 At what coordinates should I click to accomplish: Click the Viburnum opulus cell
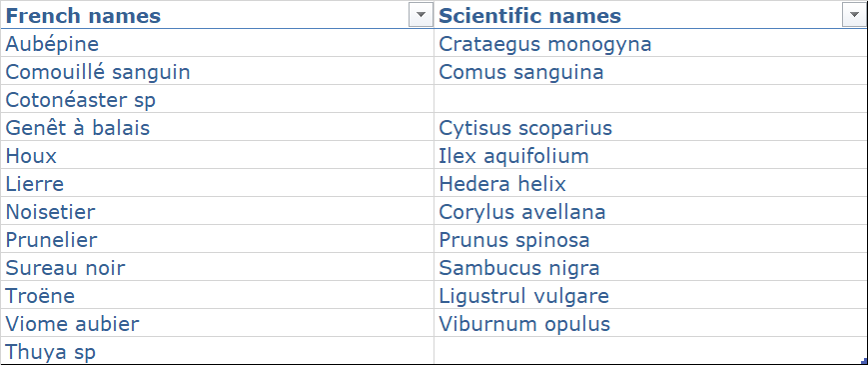tap(651, 323)
